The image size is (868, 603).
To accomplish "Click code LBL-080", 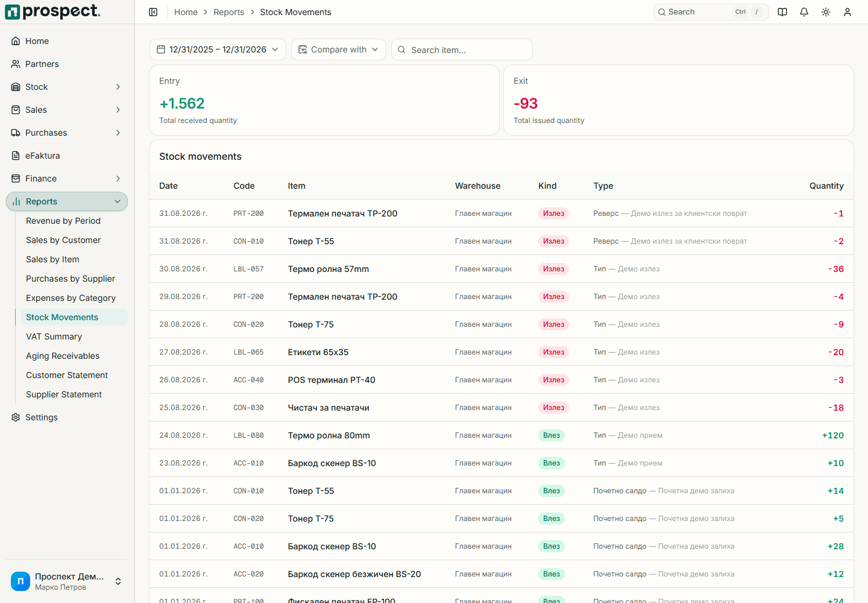I will click(x=248, y=435).
